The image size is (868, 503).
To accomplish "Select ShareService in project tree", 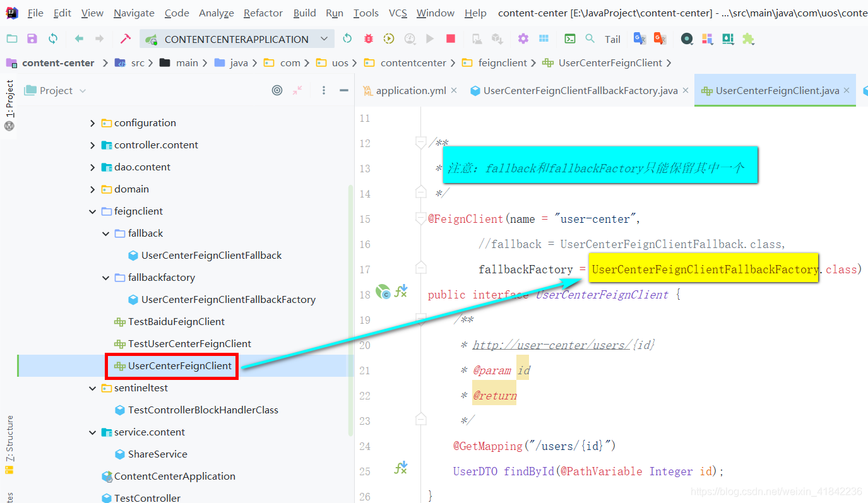I will 157,454.
